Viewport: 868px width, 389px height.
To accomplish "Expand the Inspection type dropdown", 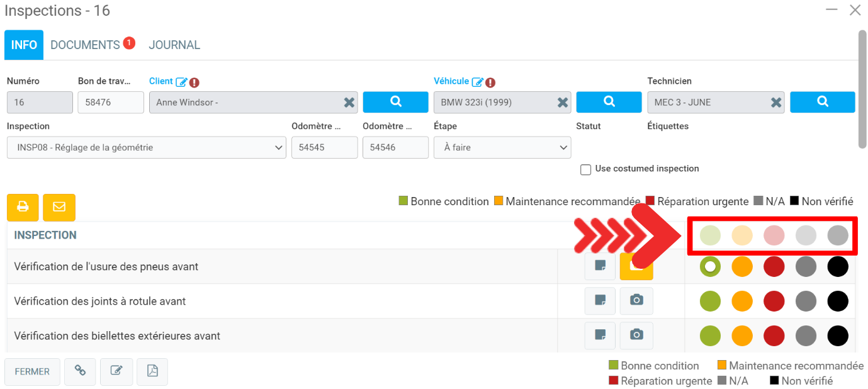I will pyautogui.click(x=146, y=148).
